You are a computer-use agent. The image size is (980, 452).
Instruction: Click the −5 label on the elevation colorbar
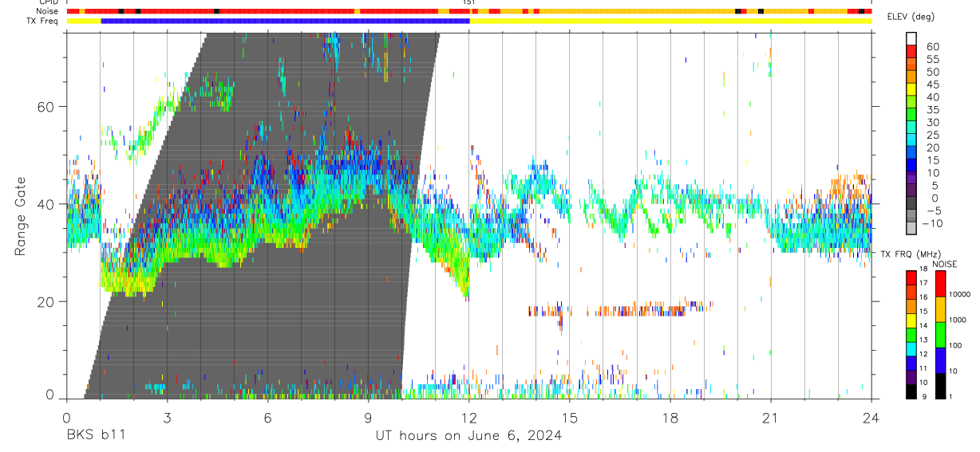tap(934, 210)
